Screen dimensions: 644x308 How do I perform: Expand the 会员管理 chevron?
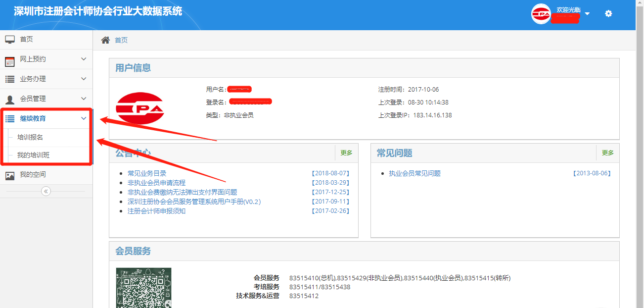click(x=84, y=99)
